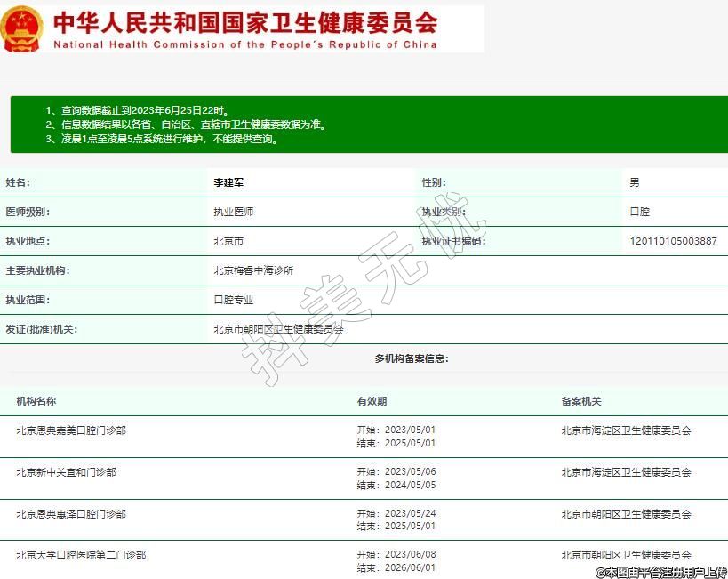Select the 北京恩典嘉美口腔门诊部 row

[71, 430]
